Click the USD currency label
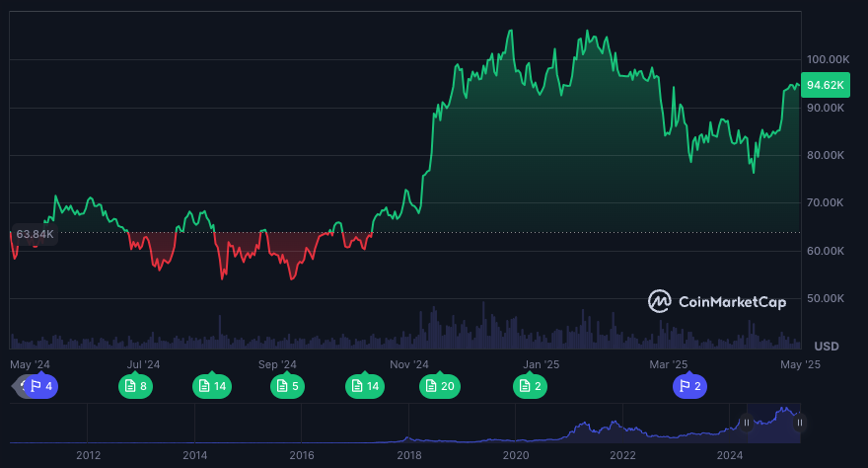Viewport: 868px width, 468px height. (x=826, y=347)
